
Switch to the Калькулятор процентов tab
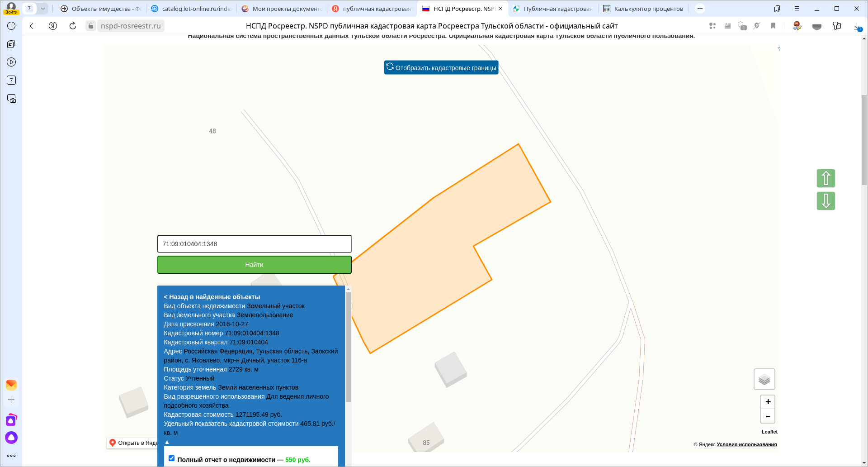pos(643,9)
